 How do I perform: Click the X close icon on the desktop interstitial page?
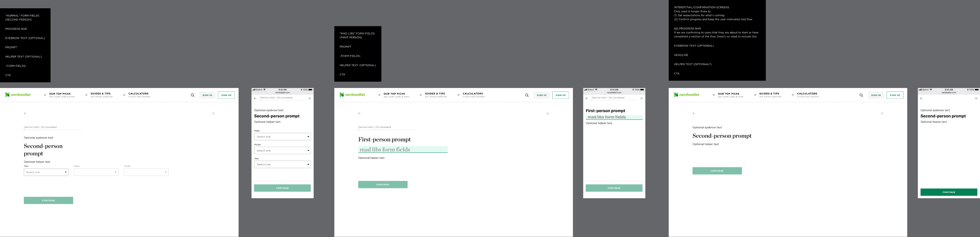[882, 114]
